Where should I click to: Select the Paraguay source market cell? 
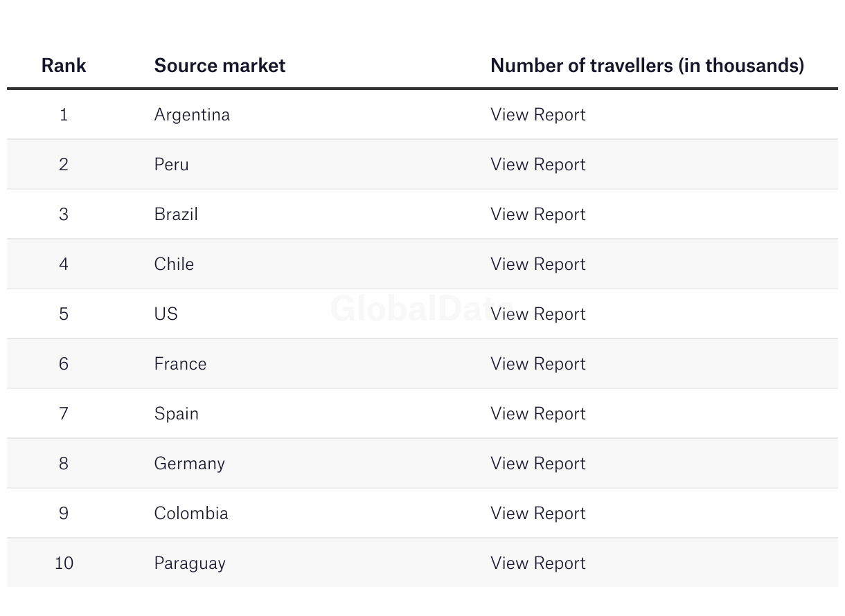190,563
